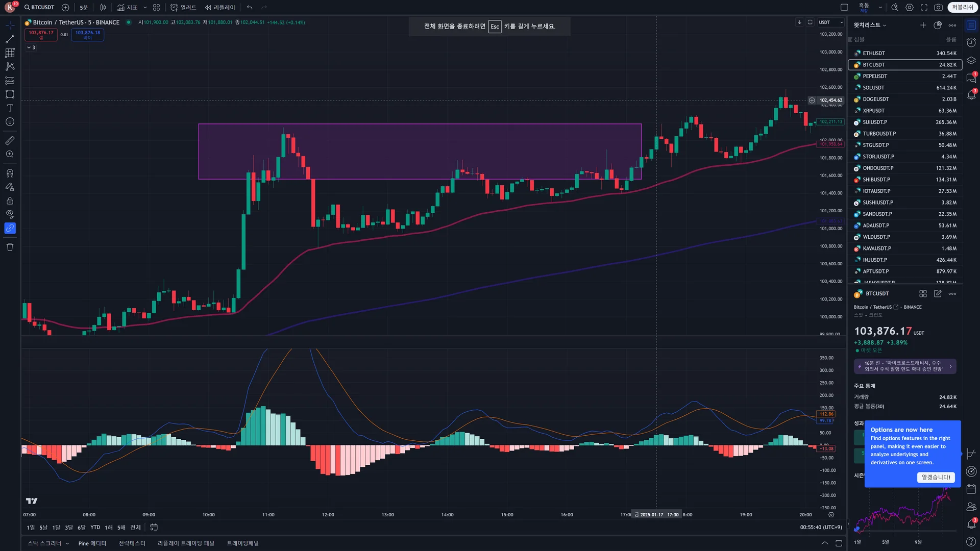Open the Fibonacci grid tool
This screenshot has width=980, height=551.
coord(10,53)
